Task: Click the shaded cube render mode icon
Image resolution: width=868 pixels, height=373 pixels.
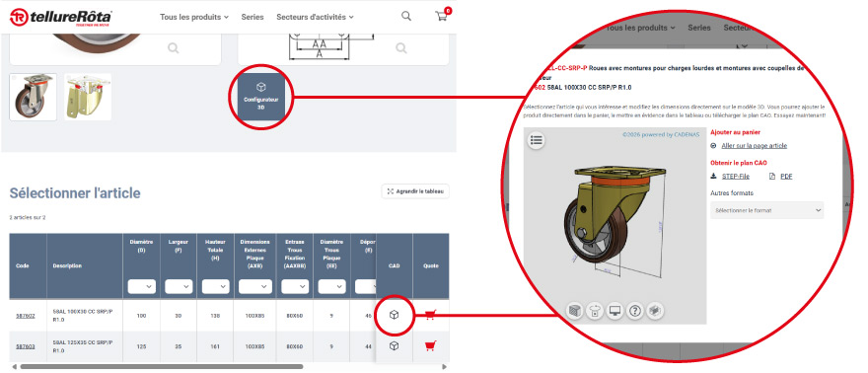Action: tap(575, 311)
